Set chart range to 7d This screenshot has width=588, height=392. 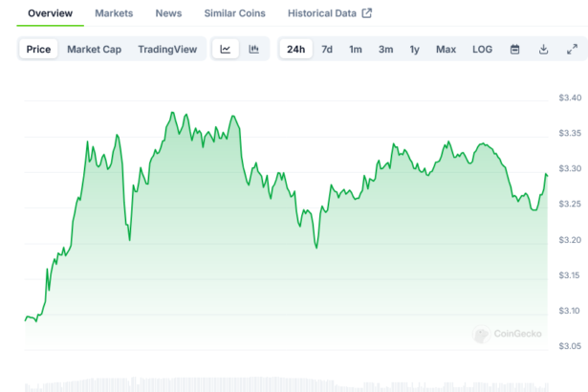click(x=327, y=50)
